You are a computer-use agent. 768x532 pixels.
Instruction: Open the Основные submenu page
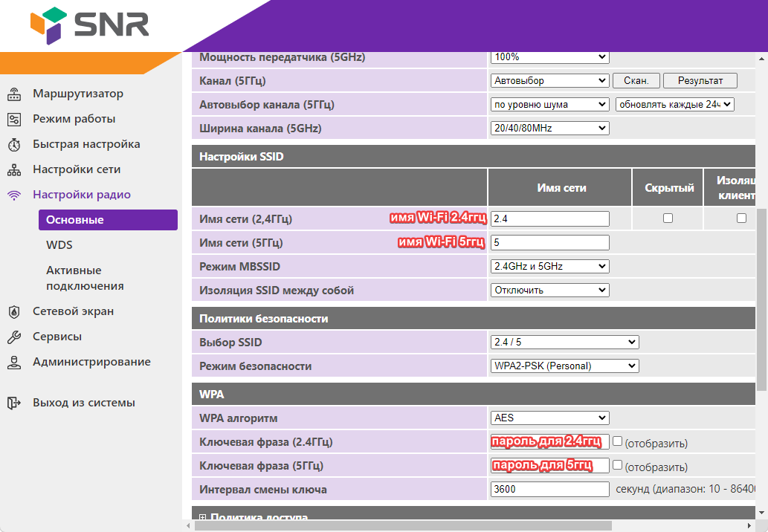(109, 220)
